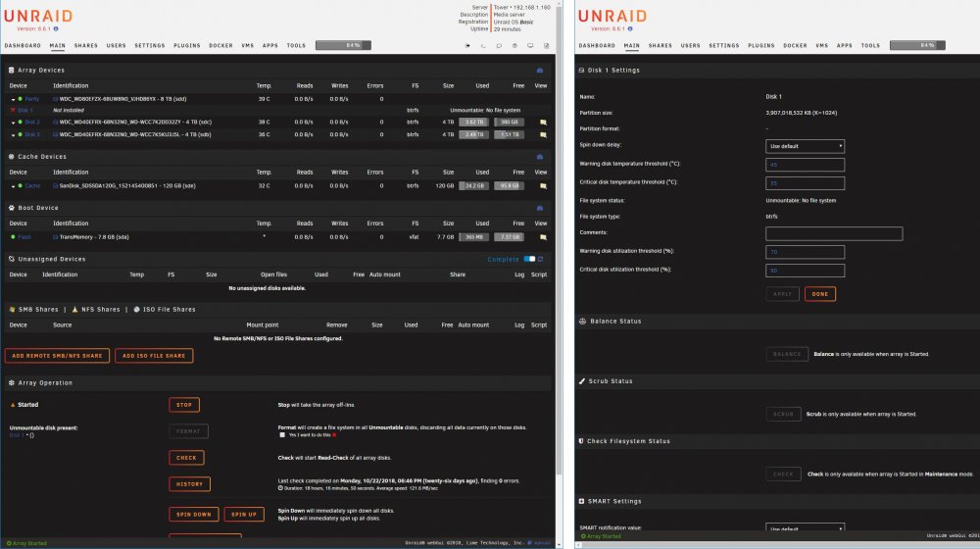Viewport: 980px width, 549px height.
Task: Browse Disk 3 via its View folder icon
Action: click(543, 135)
